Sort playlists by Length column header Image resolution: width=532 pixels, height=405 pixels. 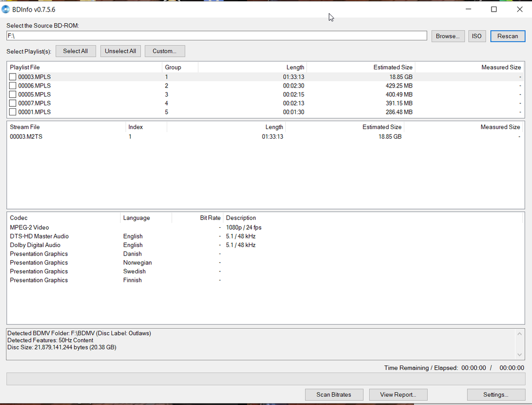pyautogui.click(x=252, y=67)
